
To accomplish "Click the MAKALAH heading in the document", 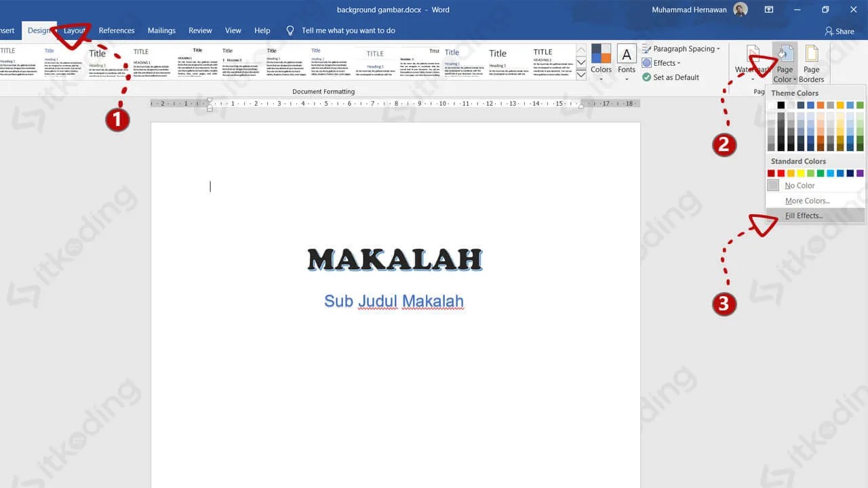I will tap(395, 260).
